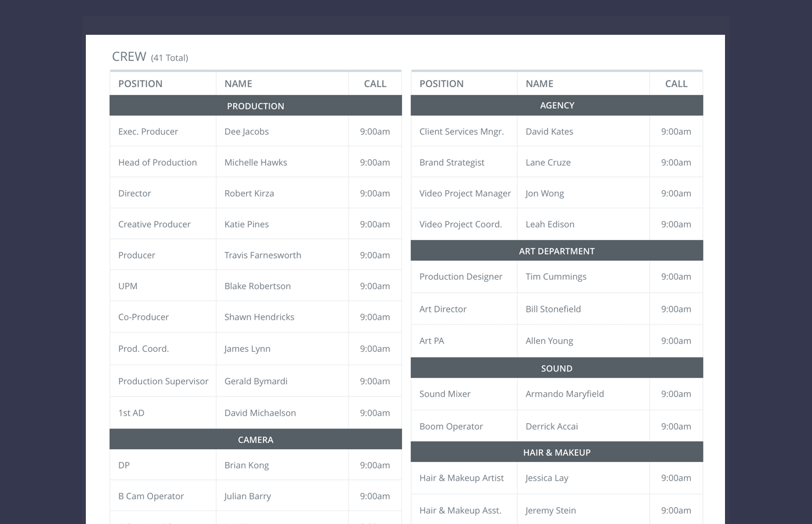
Task: Click Jon Wong, the Video Project Manager
Action: click(545, 193)
